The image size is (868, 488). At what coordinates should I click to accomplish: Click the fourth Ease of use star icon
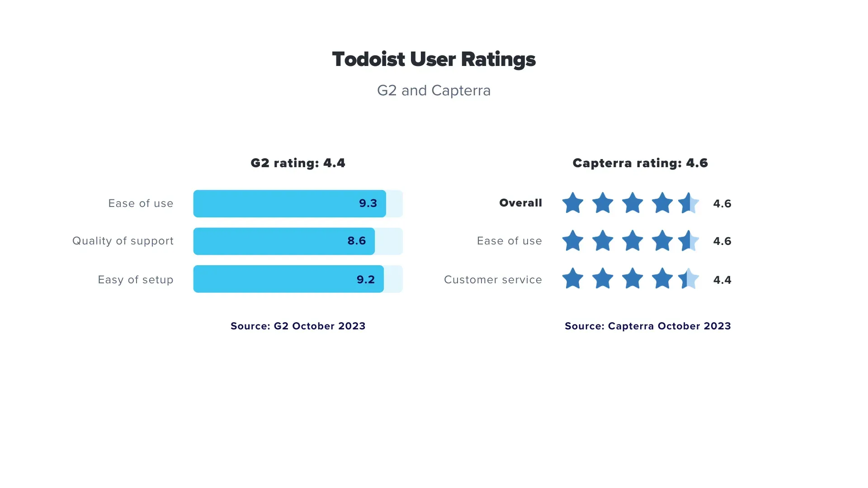pyautogui.click(x=660, y=241)
